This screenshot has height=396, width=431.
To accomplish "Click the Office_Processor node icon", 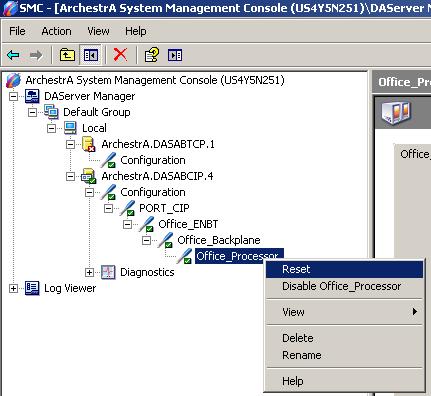I will point(184,256).
